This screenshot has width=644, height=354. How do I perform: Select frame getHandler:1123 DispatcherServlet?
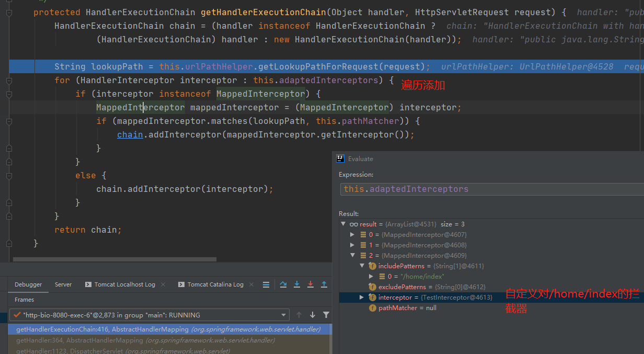pos(169,351)
